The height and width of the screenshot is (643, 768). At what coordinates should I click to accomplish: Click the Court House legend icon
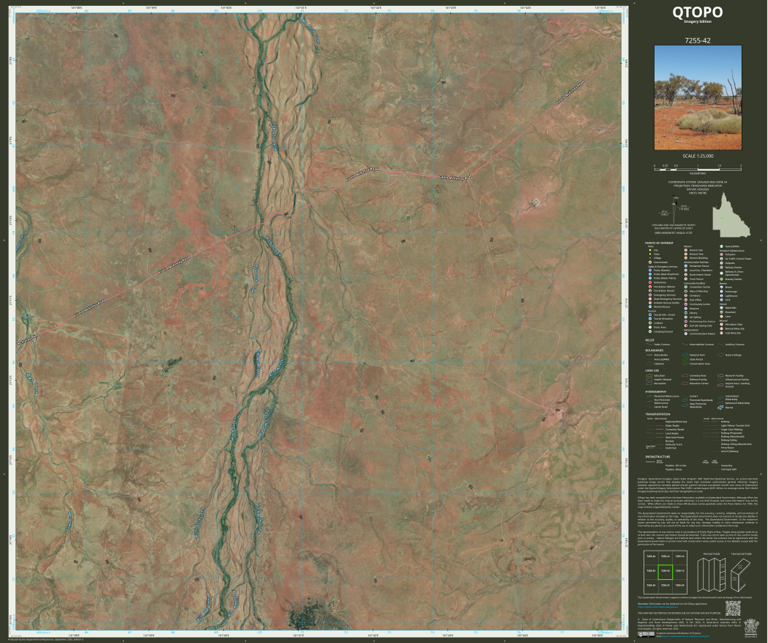tap(686, 279)
